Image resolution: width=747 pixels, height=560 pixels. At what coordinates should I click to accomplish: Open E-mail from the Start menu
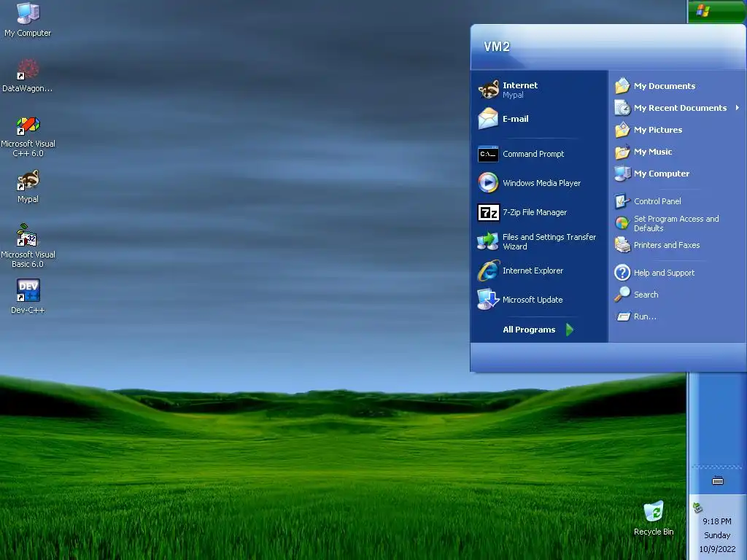point(539,119)
